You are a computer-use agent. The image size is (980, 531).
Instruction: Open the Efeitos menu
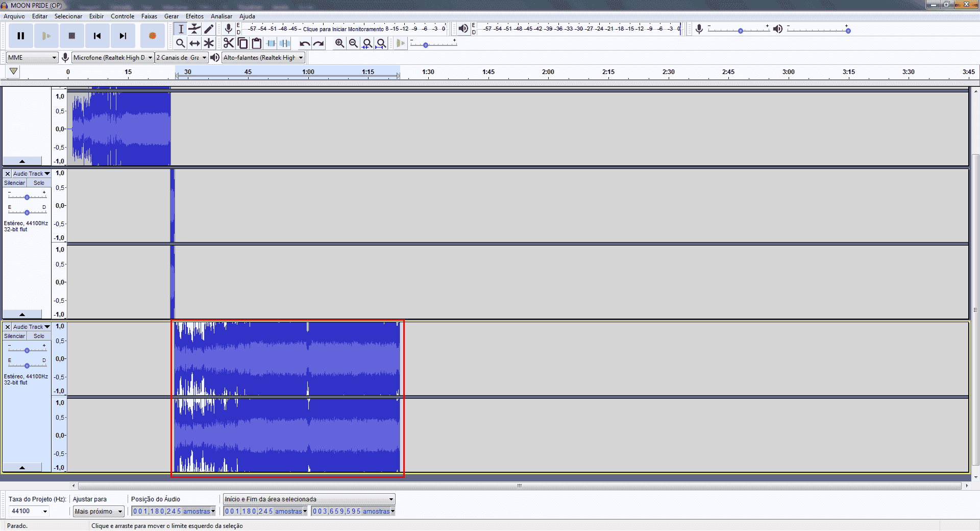194,16
